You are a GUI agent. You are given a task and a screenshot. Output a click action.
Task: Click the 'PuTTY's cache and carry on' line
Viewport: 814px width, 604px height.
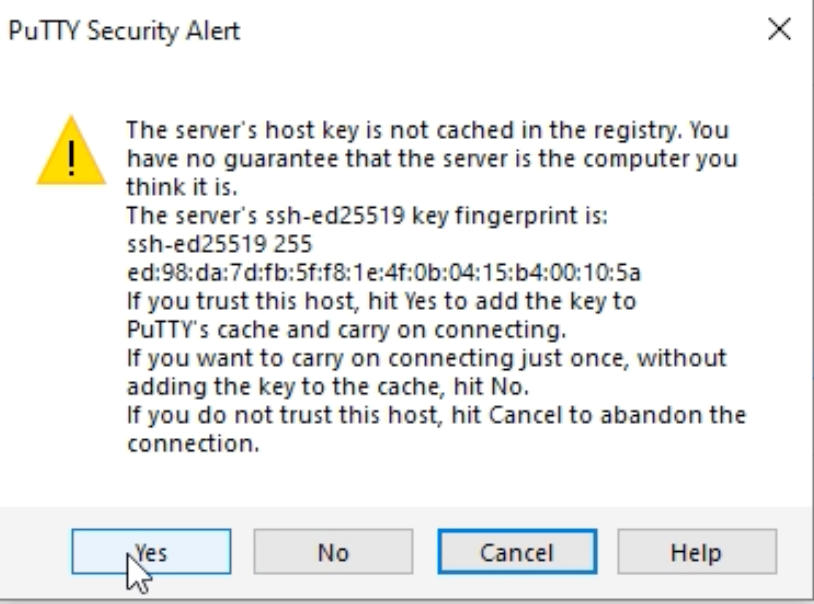(346, 330)
